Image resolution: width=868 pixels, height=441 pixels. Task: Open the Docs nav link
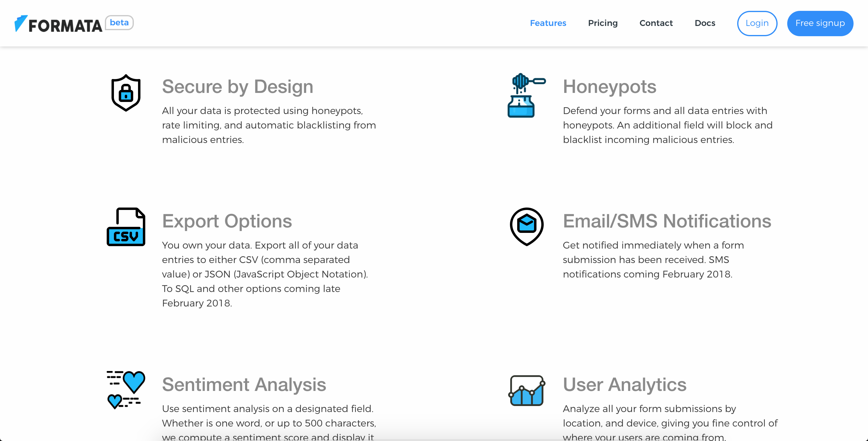[705, 23]
